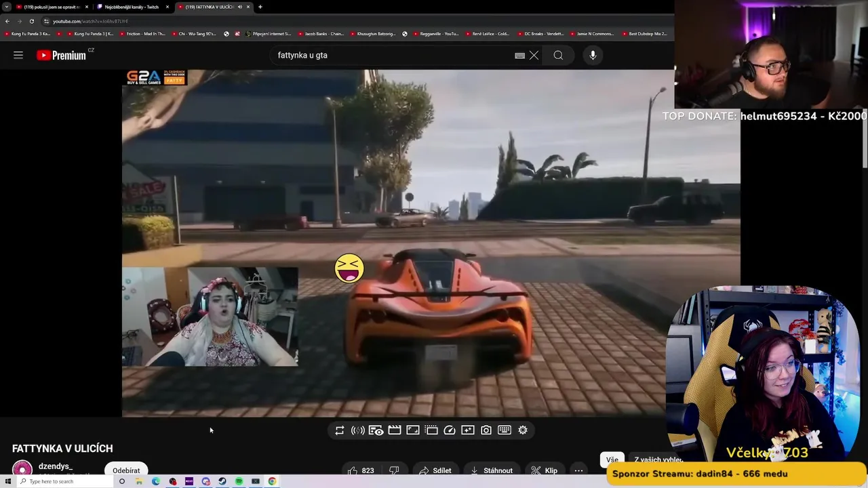Screen dimensions: 868x488
Task: Open keyboard shortcuts icon in enhancer toolbar
Action: [505, 430]
